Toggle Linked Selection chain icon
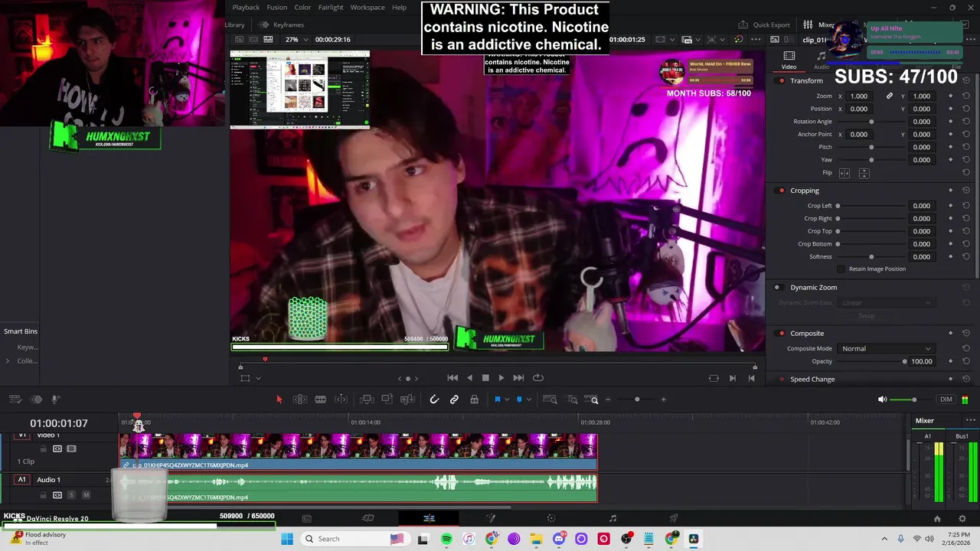The height and width of the screenshot is (551, 980). pyautogui.click(x=454, y=399)
